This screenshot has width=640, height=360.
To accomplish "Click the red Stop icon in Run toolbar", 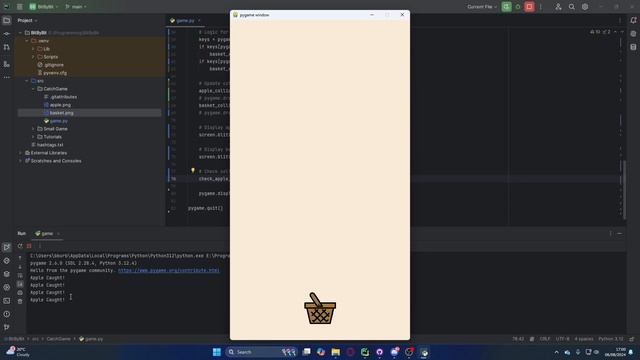I will (x=29, y=246).
